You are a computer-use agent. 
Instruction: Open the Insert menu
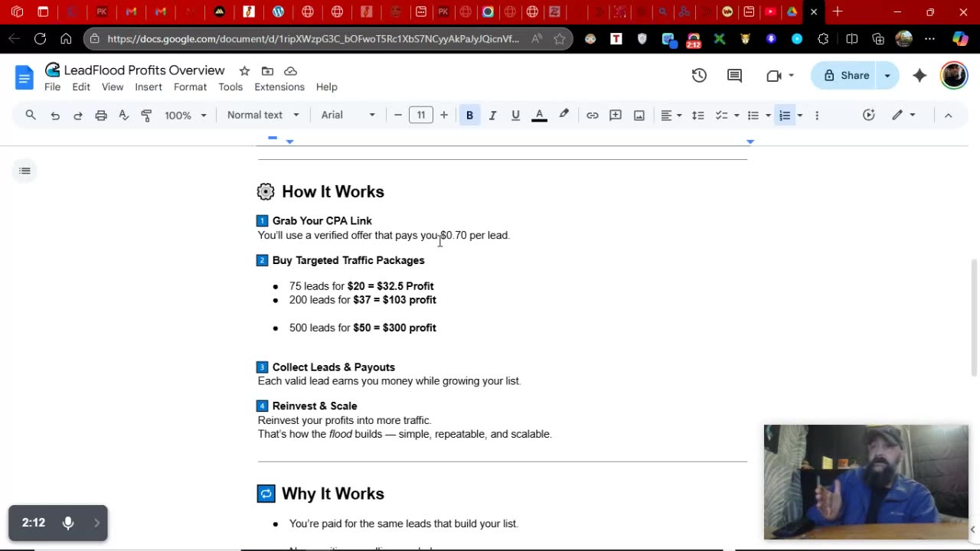(149, 87)
